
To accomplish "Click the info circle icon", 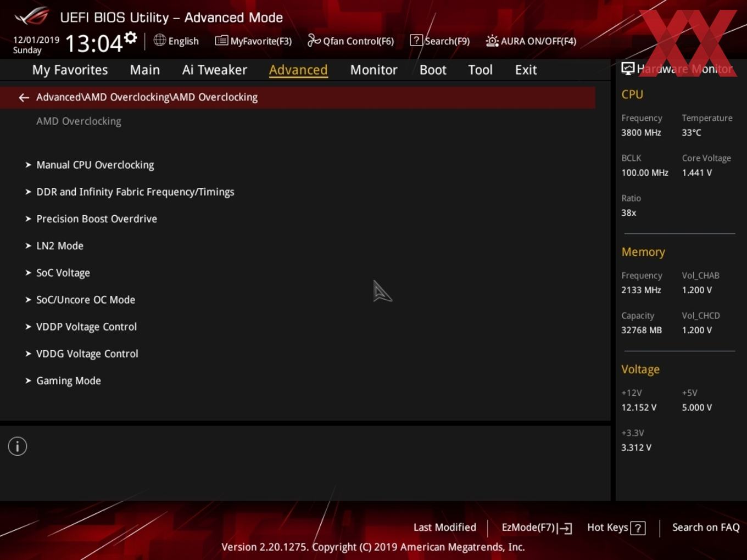I will [18, 446].
